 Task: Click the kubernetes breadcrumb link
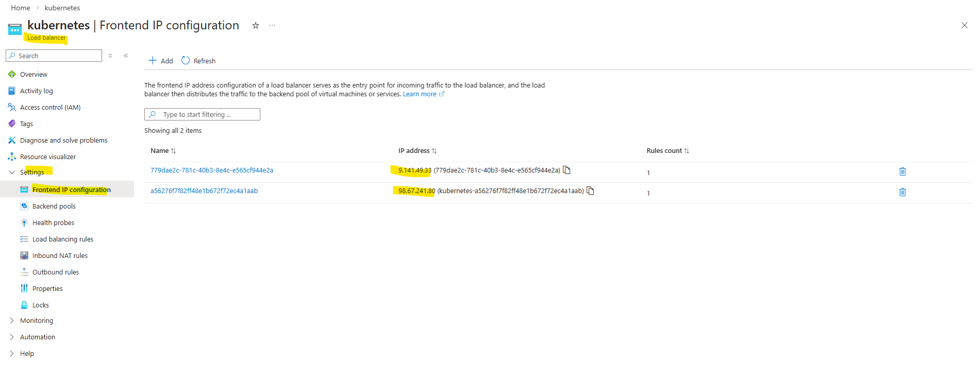[62, 8]
